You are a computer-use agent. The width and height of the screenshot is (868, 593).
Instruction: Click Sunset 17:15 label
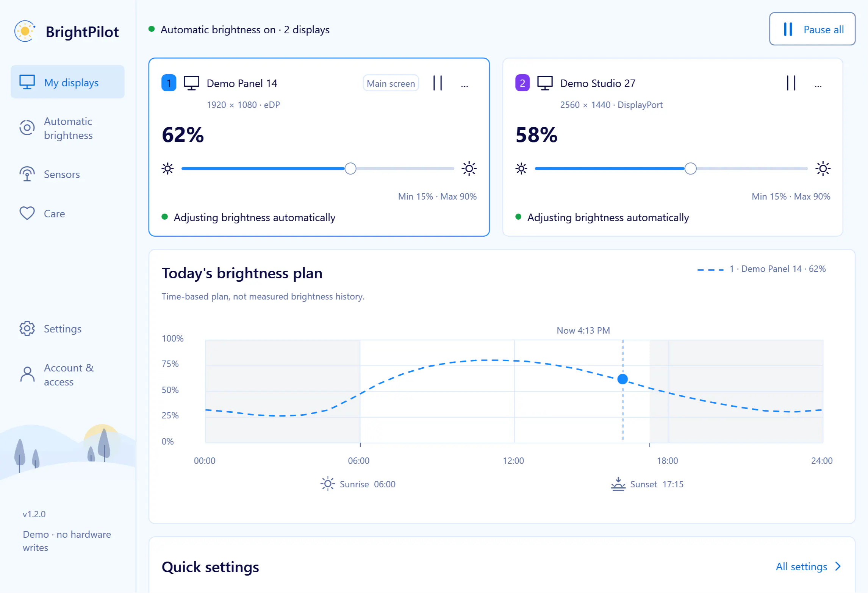click(657, 484)
